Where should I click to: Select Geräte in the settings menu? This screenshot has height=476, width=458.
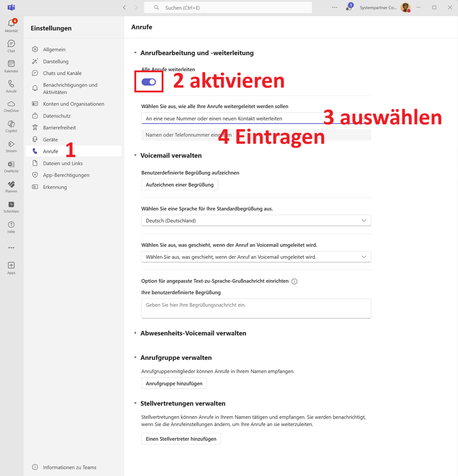(50, 139)
